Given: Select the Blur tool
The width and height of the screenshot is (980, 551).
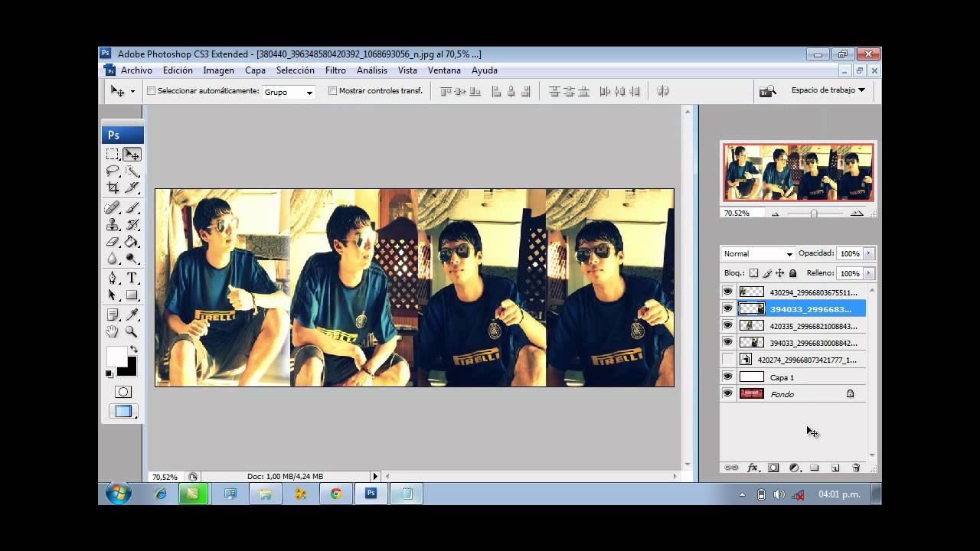Looking at the screenshot, I should (x=113, y=259).
